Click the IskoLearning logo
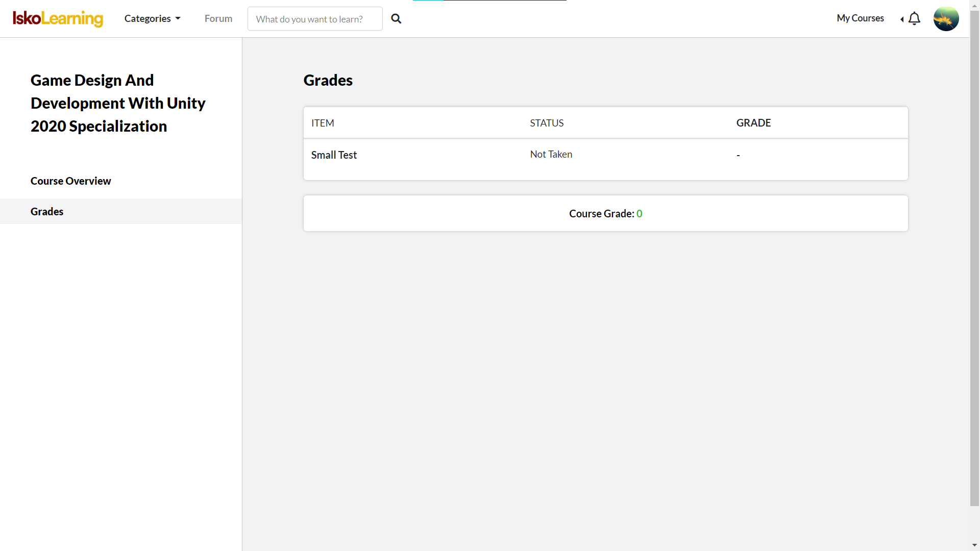 point(58,18)
